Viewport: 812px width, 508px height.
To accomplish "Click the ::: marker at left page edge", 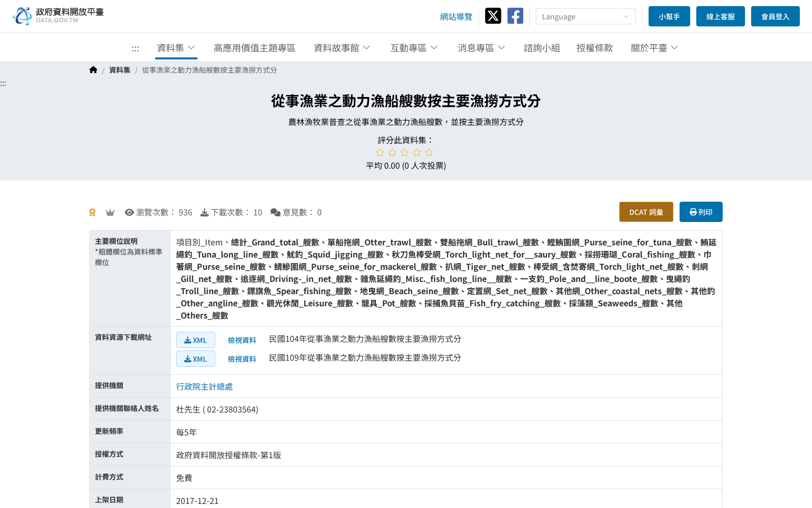I will [x=3, y=84].
